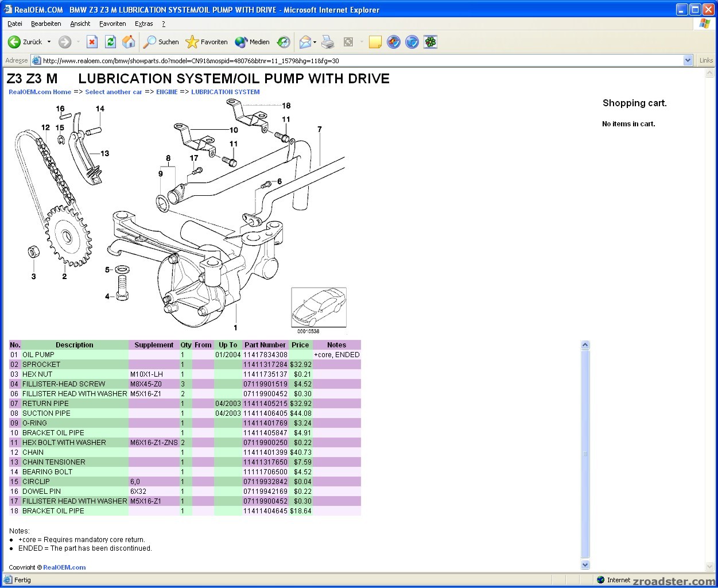Click the Supplement column header
The image size is (718, 588).
tap(154, 345)
